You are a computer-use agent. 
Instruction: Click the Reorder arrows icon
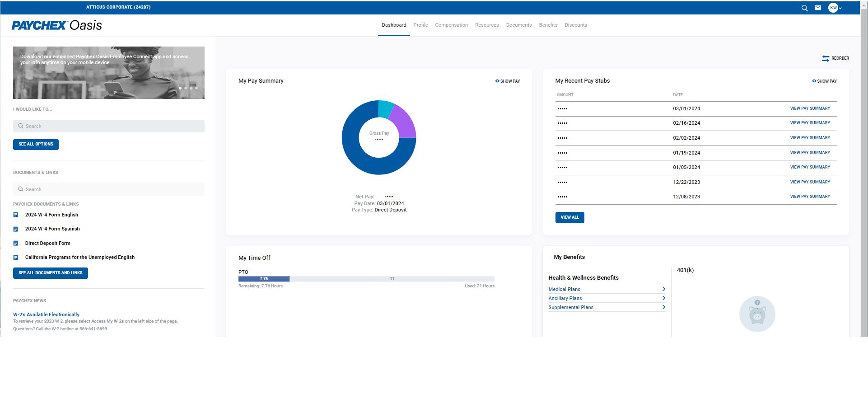pyautogui.click(x=826, y=58)
